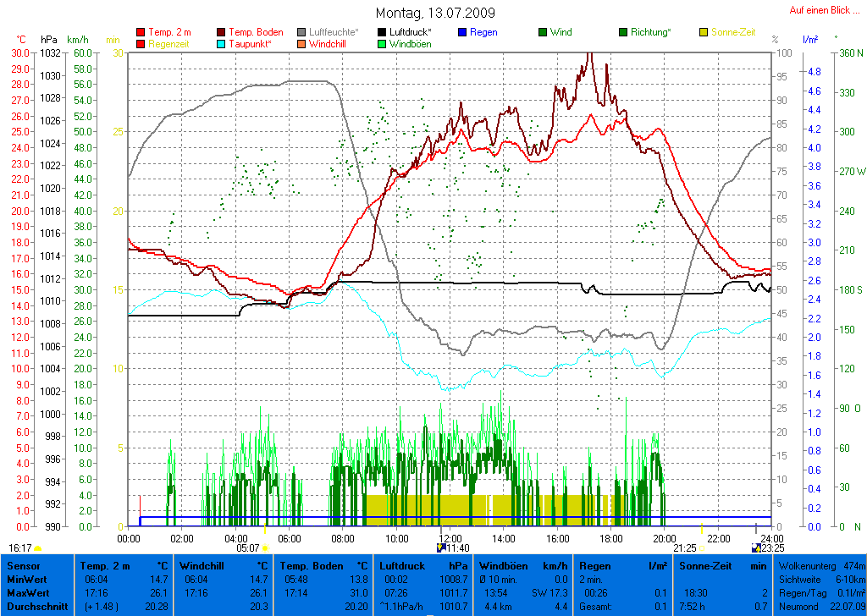The image size is (867, 616).
Task: Click the chart title Montag, 13.07.2009
Action: 435,14
